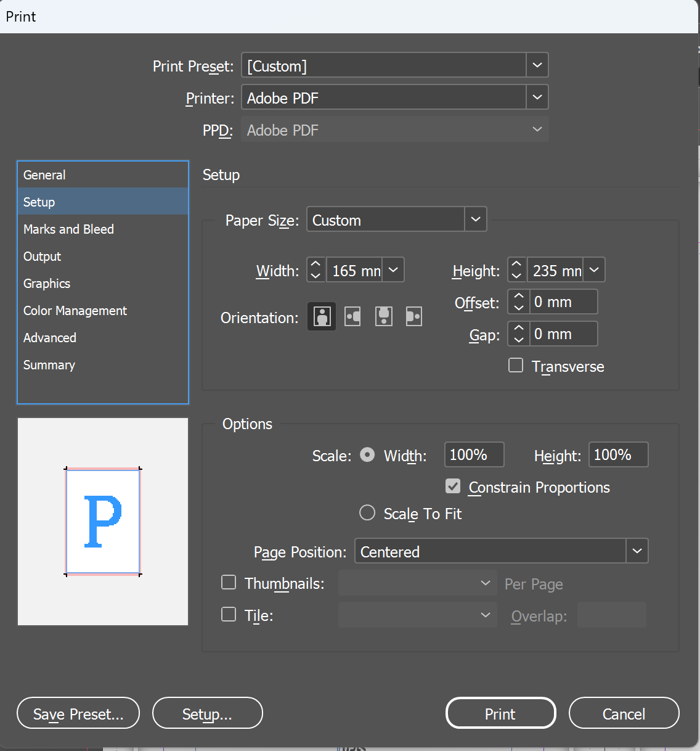Click the Save Preset button
Image resolution: width=700 pixels, height=751 pixels.
tap(78, 713)
